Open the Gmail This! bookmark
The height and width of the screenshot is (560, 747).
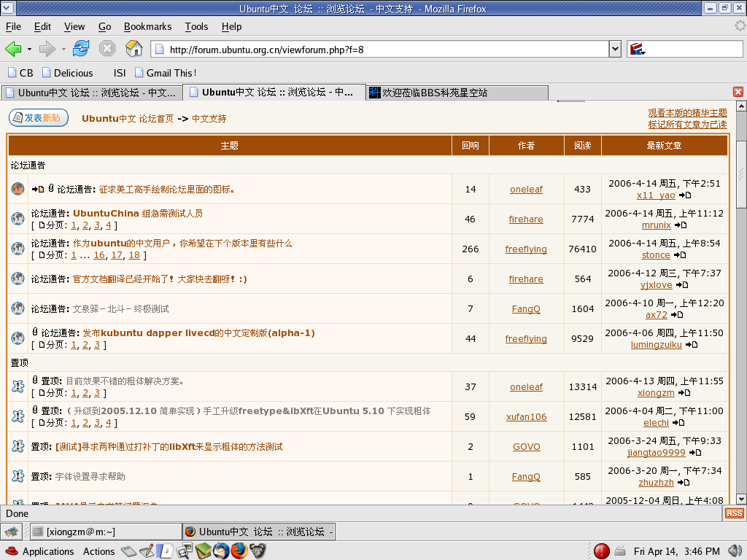166,73
